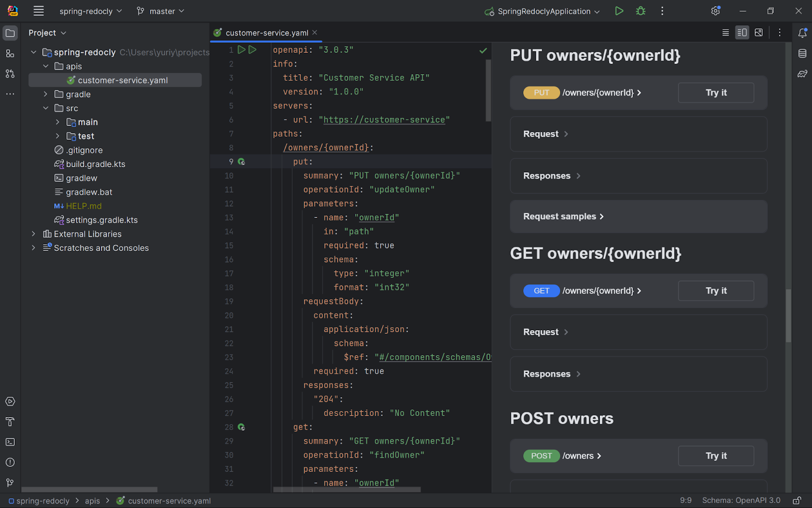Click the green inspection checkmark in editor
812x508 pixels.
483,50
